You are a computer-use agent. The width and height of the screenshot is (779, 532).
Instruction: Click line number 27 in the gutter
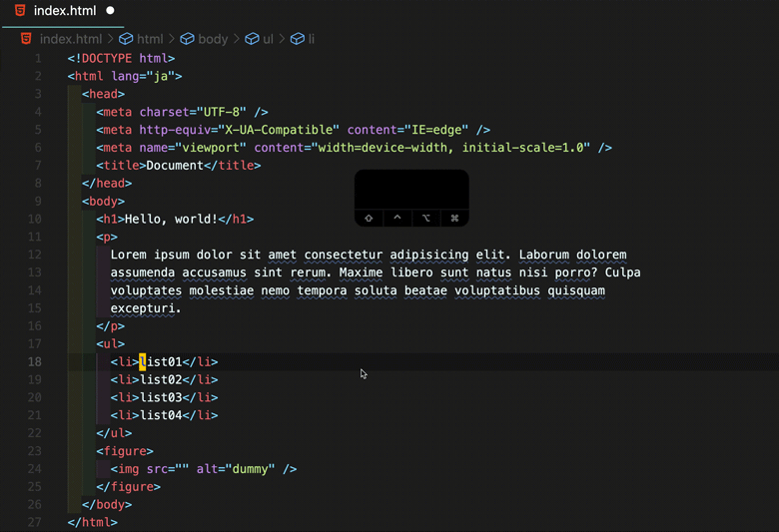point(35,522)
